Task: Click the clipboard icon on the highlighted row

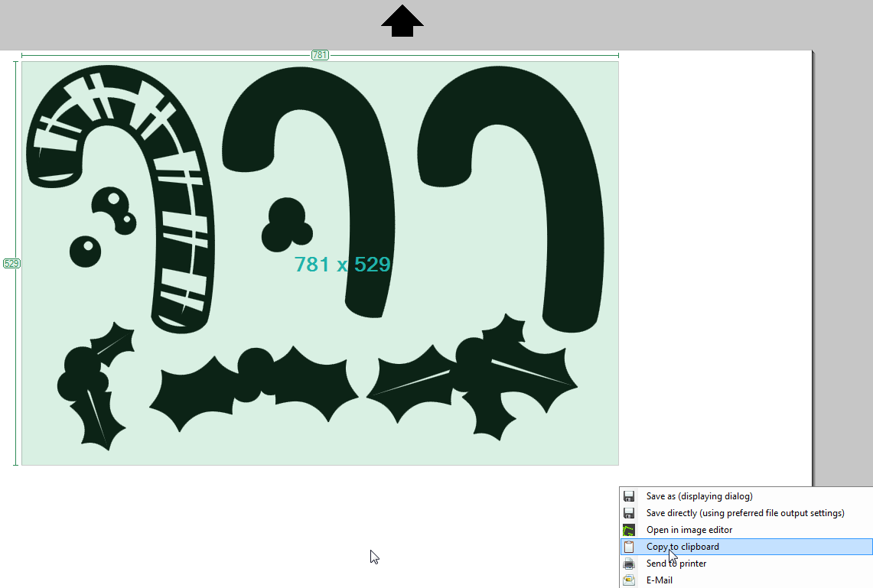Action: click(629, 546)
